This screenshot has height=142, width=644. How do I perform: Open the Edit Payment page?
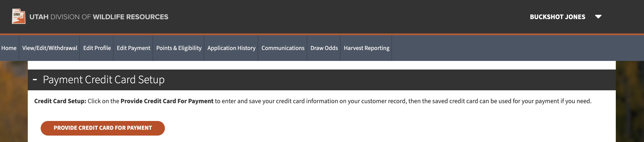pyautogui.click(x=133, y=48)
